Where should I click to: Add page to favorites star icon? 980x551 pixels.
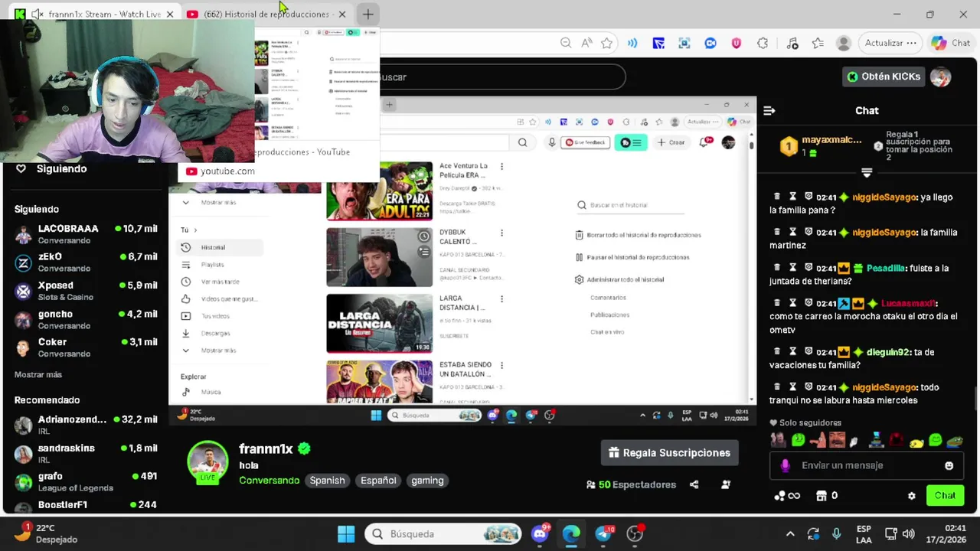tap(607, 43)
